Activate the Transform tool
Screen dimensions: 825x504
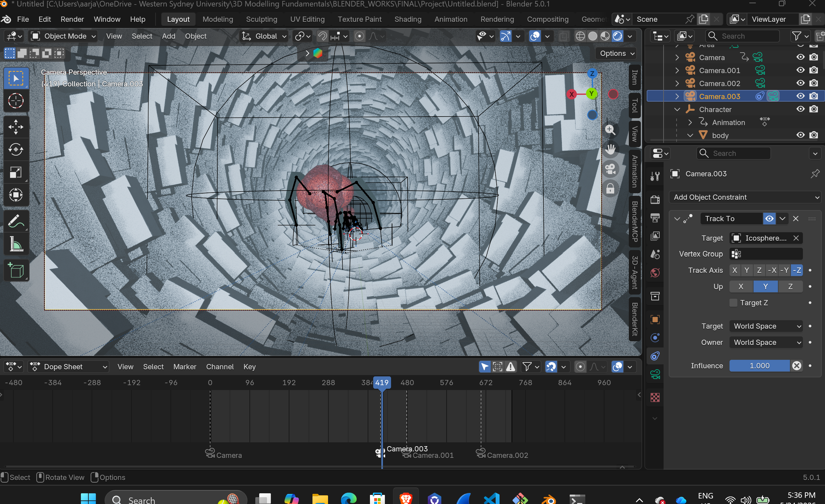[16, 195]
